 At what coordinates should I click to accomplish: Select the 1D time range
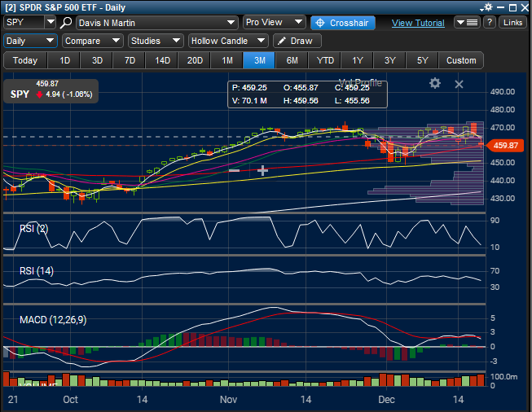pyautogui.click(x=64, y=60)
